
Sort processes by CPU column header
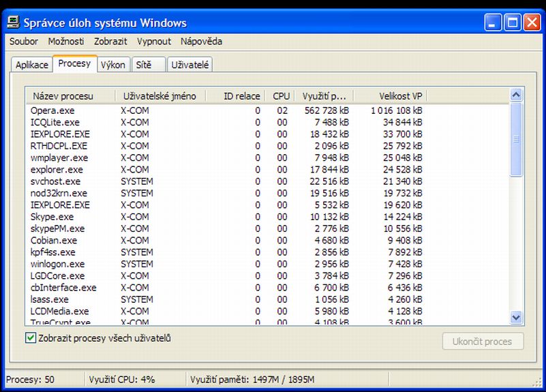(281, 96)
